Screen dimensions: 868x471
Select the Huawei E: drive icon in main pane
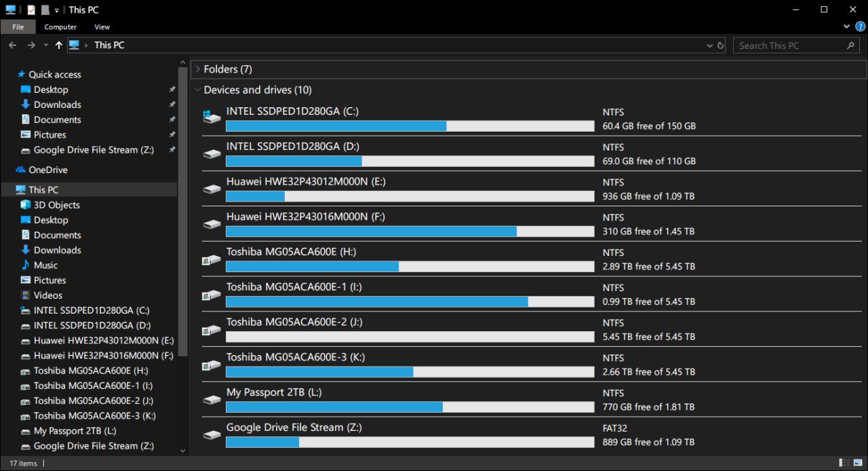pyautogui.click(x=212, y=189)
